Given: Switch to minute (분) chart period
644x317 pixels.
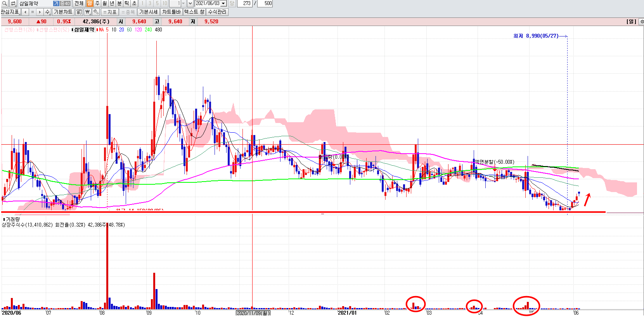Looking at the screenshot, I should (119, 3).
